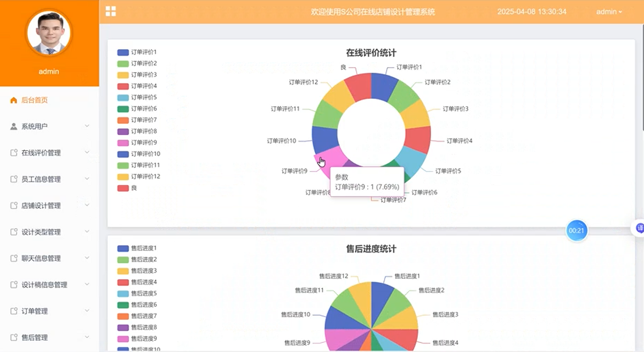Screen dimensions: 644x352
Task: Open the 员工信息管理 menu
Action: click(x=49, y=179)
